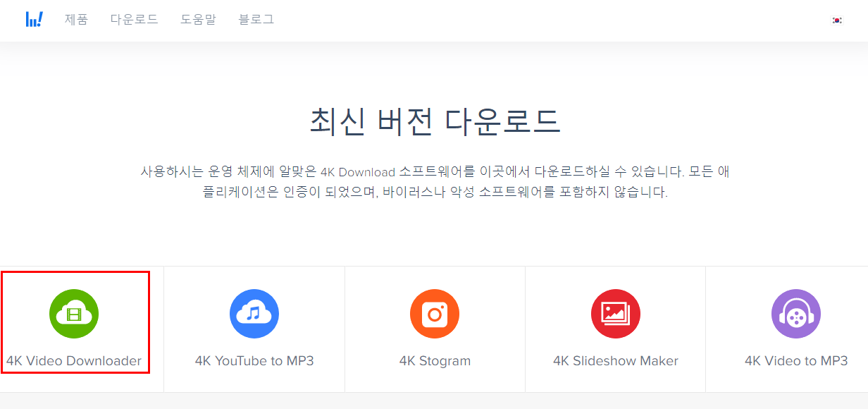The height and width of the screenshot is (409, 868).
Task: Go to the 블로그 page
Action: click(x=256, y=20)
